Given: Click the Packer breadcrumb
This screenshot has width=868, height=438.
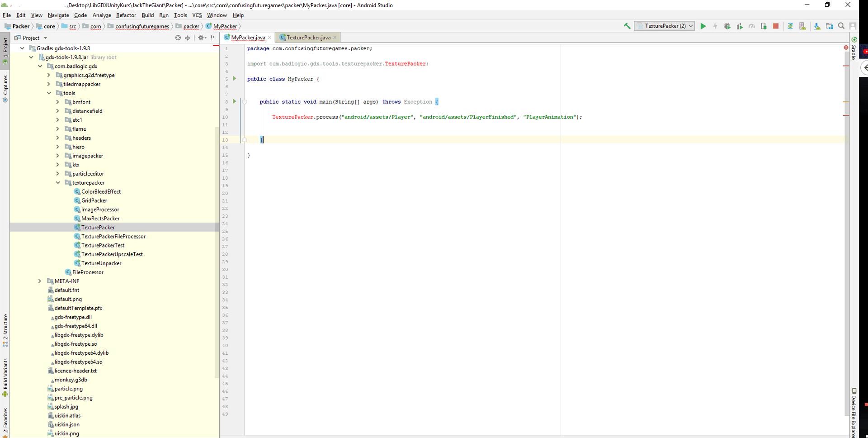Looking at the screenshot, I should click(17, 26).
